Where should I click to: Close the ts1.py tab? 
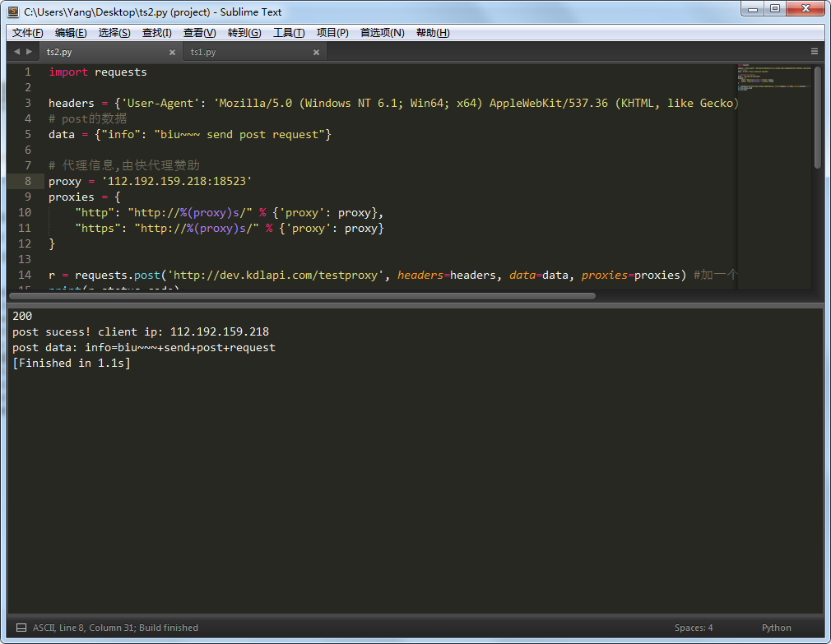tap(316, 52)
